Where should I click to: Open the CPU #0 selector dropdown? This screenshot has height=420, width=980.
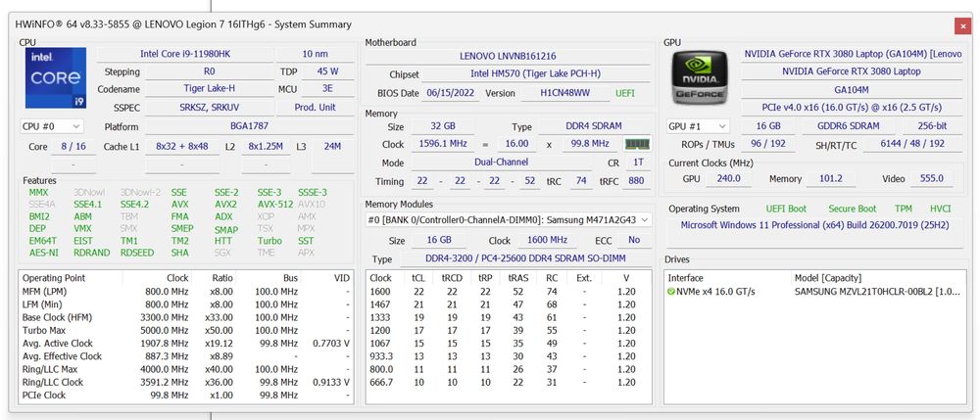coord(51,126)
